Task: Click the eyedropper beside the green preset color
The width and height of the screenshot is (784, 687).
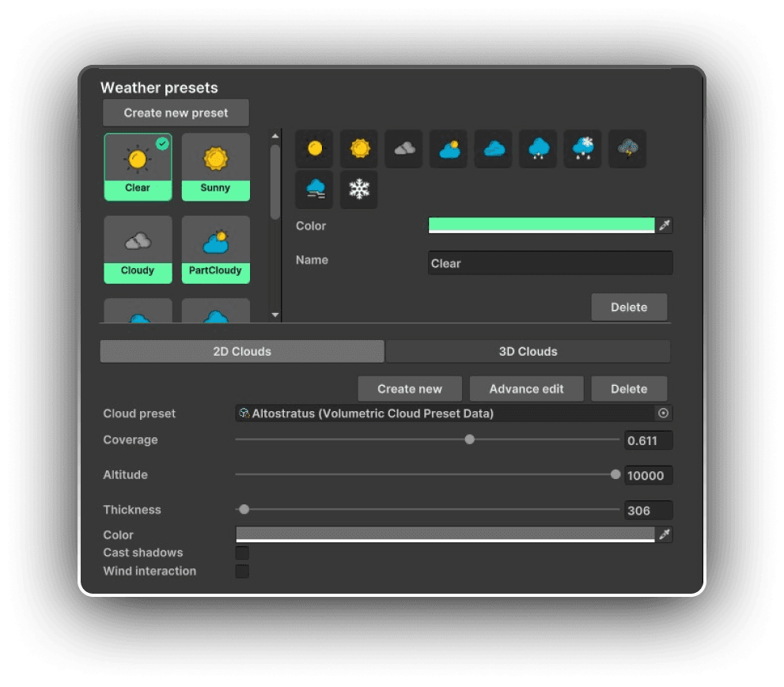Action: click(x=665, y=226)
